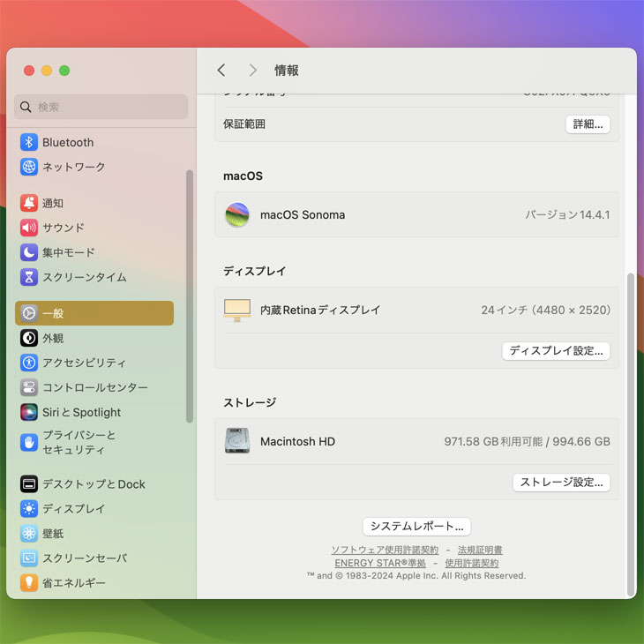Image resolution: width=644 pixels, height=644 pixels.
Task: Click the Siri と Spotlight icon
Action: [x=29, y=412]
